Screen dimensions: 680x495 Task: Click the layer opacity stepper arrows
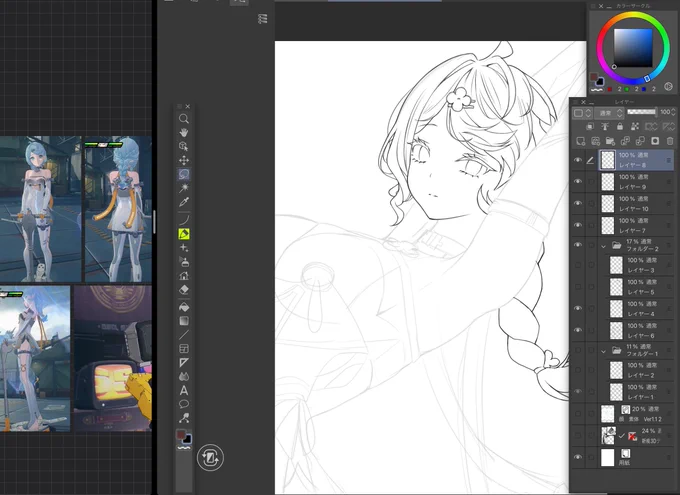pyautogui.click(x=674, y=112)
